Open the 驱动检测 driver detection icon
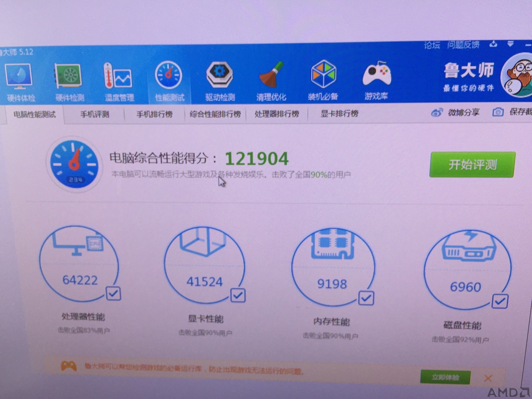This screenshot has width=532, height=399. click(219, 75)
